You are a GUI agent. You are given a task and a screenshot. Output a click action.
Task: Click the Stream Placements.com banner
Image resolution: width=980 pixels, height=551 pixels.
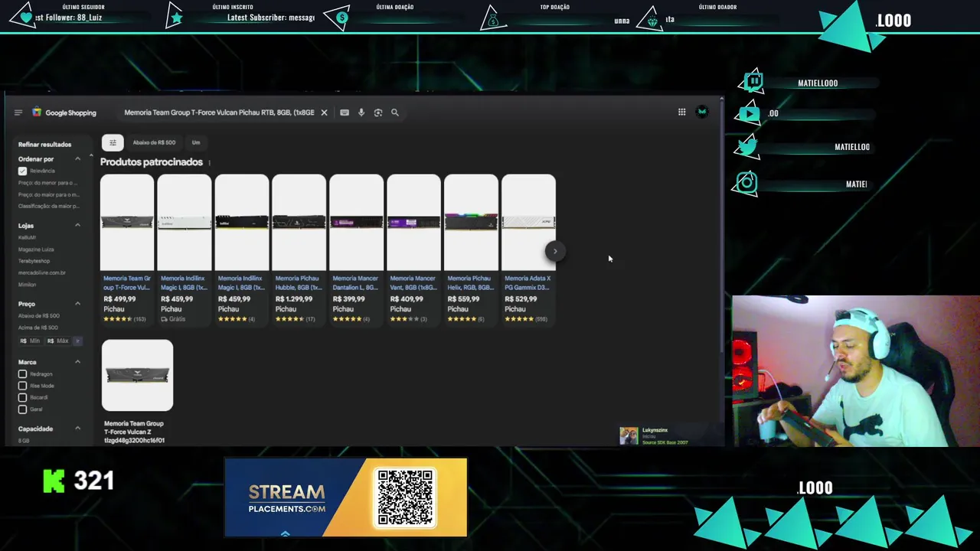tap(345, 497)
